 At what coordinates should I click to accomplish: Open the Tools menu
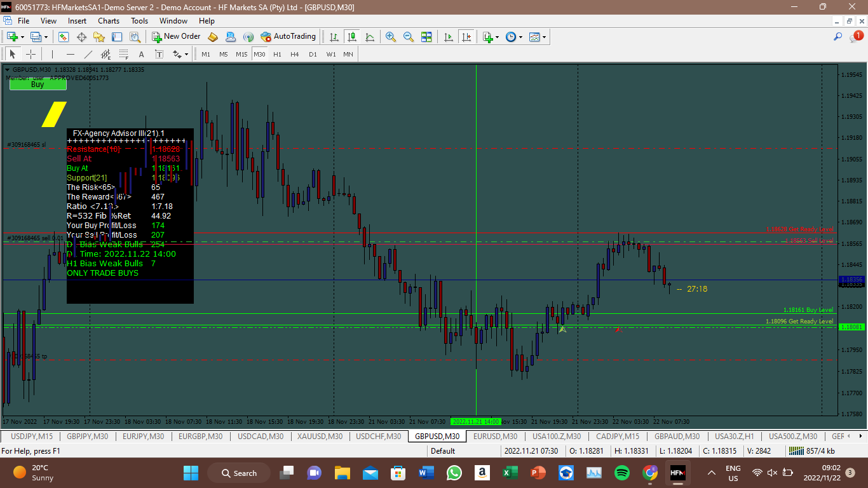pyautogui.click(x=140, y=21)
